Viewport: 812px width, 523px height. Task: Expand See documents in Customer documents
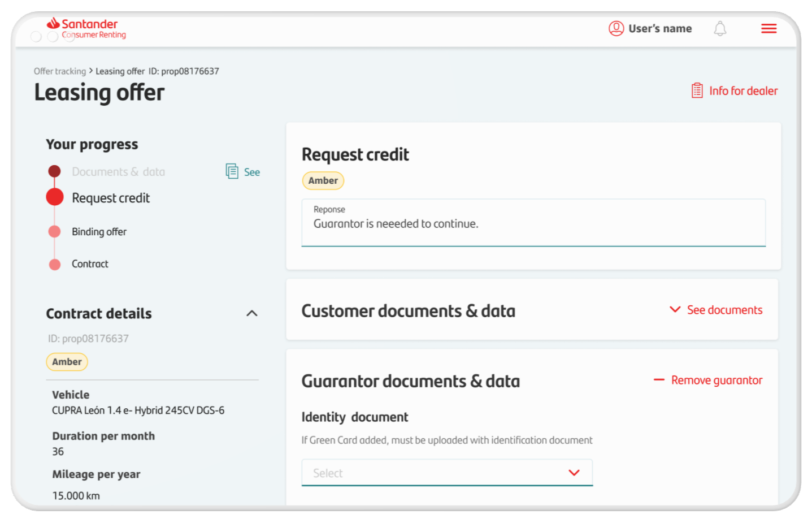(724, 310)
